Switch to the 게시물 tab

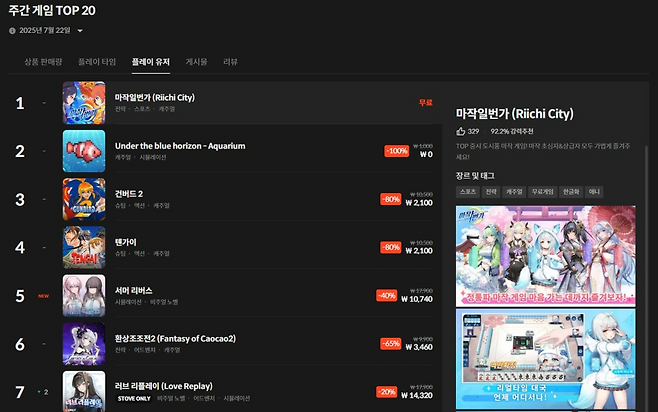[x=196, y=62]
